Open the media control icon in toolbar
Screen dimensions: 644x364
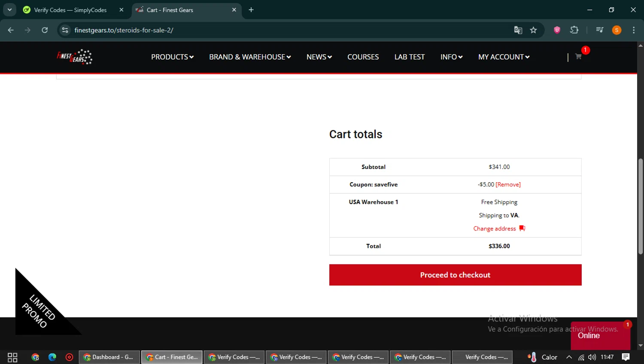600,30
